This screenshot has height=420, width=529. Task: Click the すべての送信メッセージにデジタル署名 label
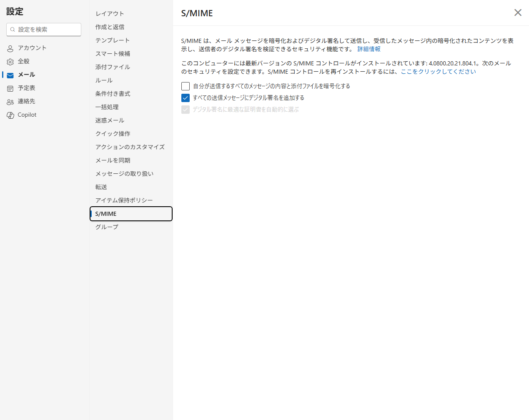[248, 98]
